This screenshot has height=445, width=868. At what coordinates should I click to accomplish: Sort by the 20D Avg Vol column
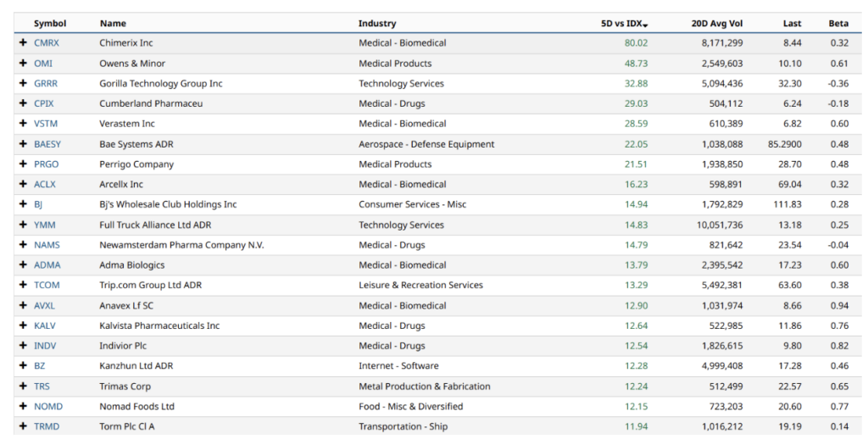click(x=717, y=23)
